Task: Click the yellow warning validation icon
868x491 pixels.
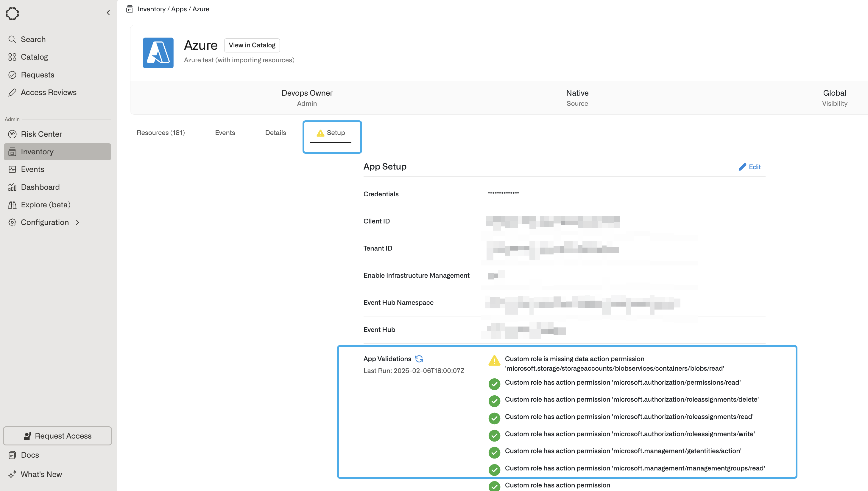Action: (x=494, y=361)
